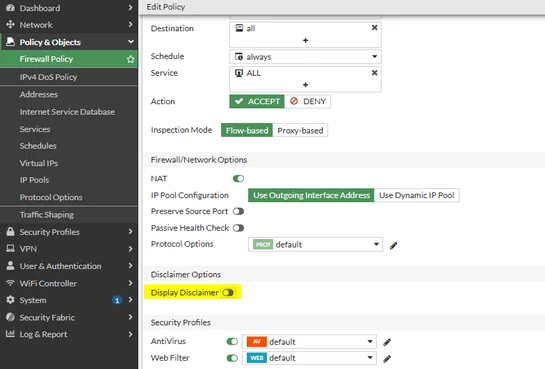
Task: Add a Destination with the plus
Action: (305, 40)
